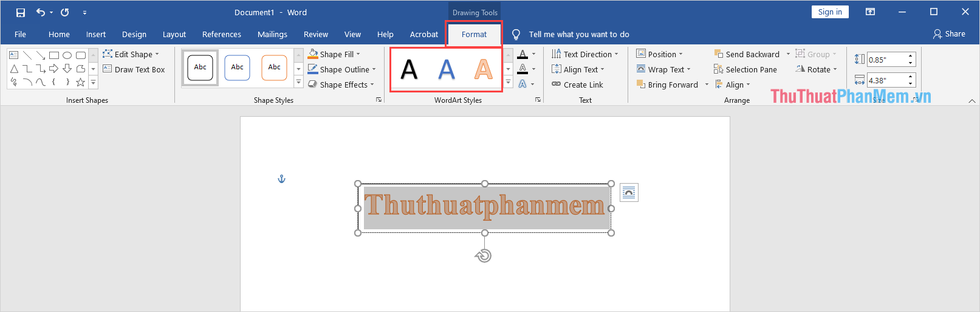Viewport: 980px width, 312px height.
Task: Pick the right brace shape
Action: pos(67,82)
